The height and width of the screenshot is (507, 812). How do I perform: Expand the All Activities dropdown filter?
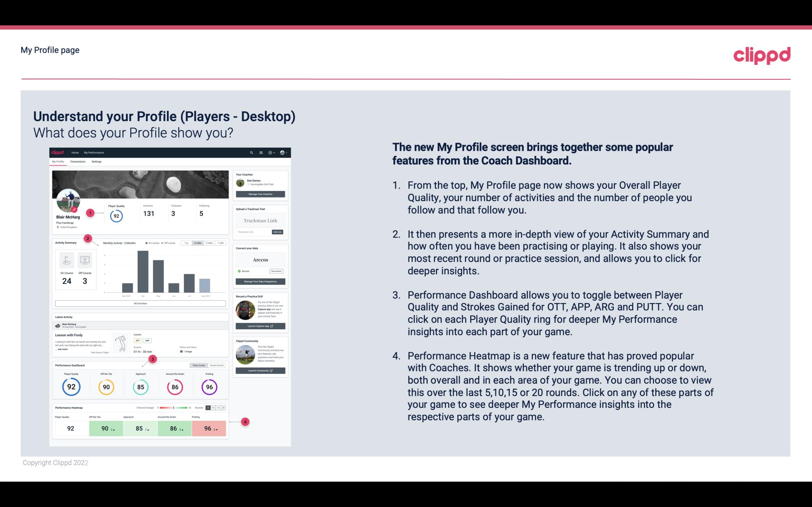coord(140,303)
